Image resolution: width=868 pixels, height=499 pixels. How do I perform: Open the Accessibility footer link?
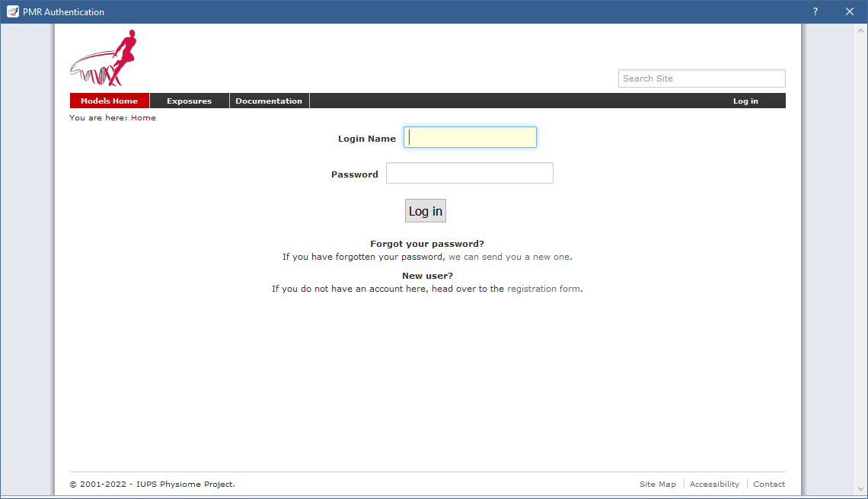[714, 485]
